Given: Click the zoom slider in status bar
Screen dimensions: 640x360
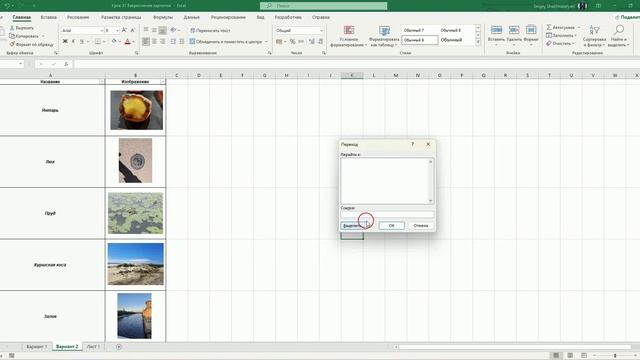Looking at the screenshot, I should [x=615, y=356].
